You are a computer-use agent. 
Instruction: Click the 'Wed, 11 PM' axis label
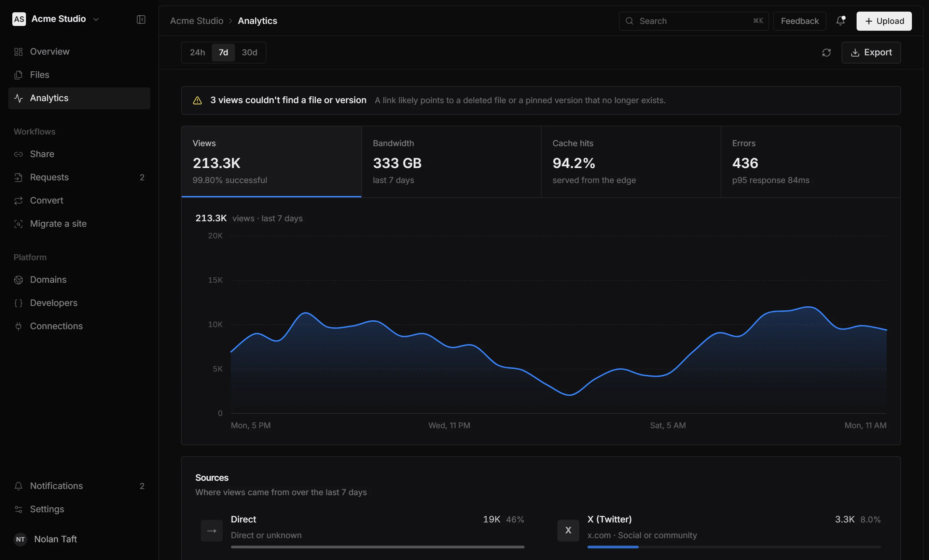tap(449, 426)
